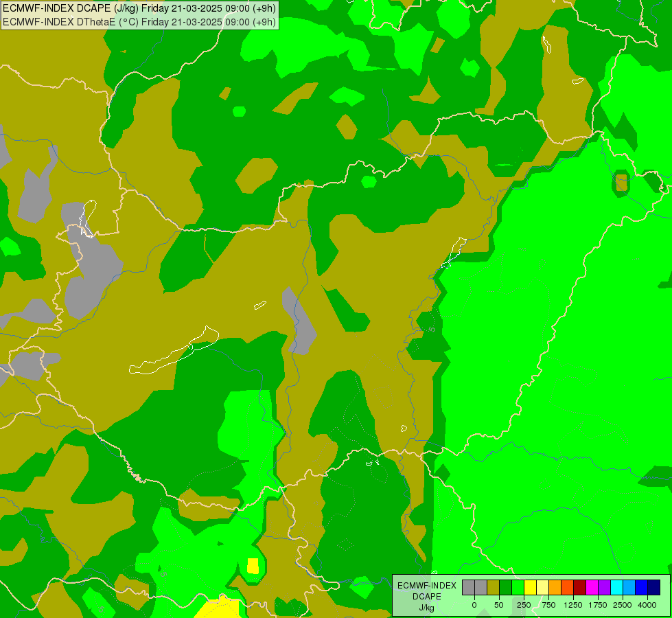The height and width of the screenshot is (618, 672).
Task: Click the ECMWF-INDEX label inside the legend
Action: click(x=427, y=586)
